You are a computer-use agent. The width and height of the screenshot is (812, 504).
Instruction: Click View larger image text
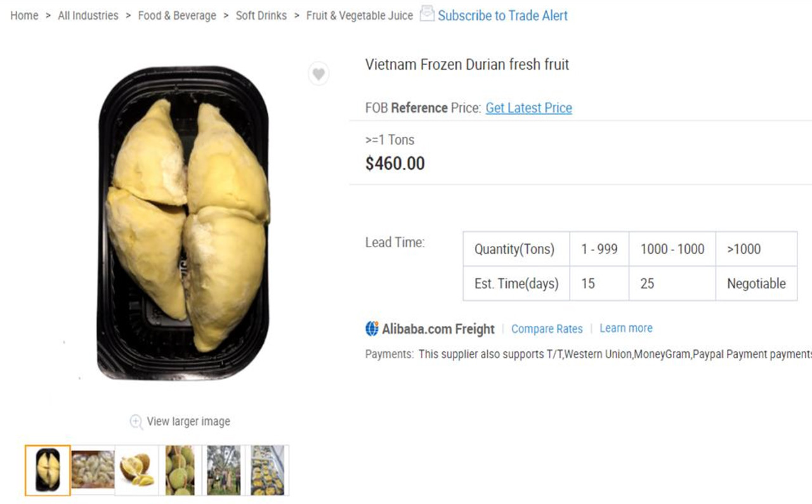point(188,421)
